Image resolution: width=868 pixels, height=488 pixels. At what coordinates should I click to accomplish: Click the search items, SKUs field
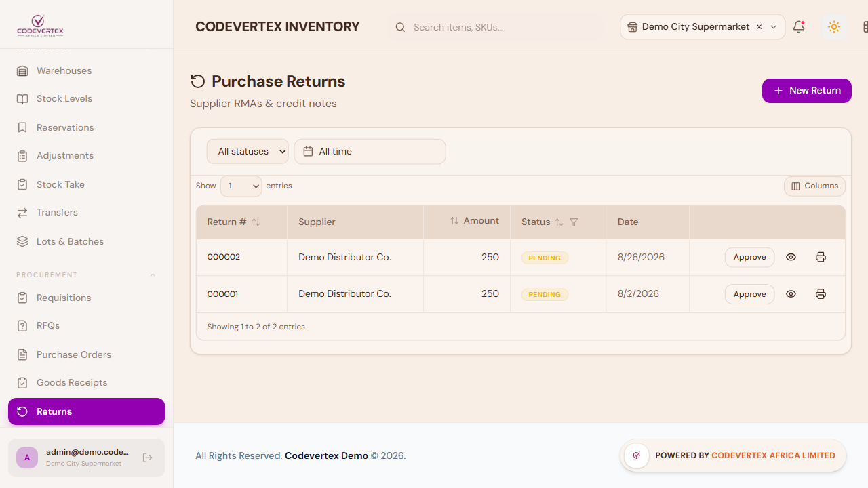(495, 27)
